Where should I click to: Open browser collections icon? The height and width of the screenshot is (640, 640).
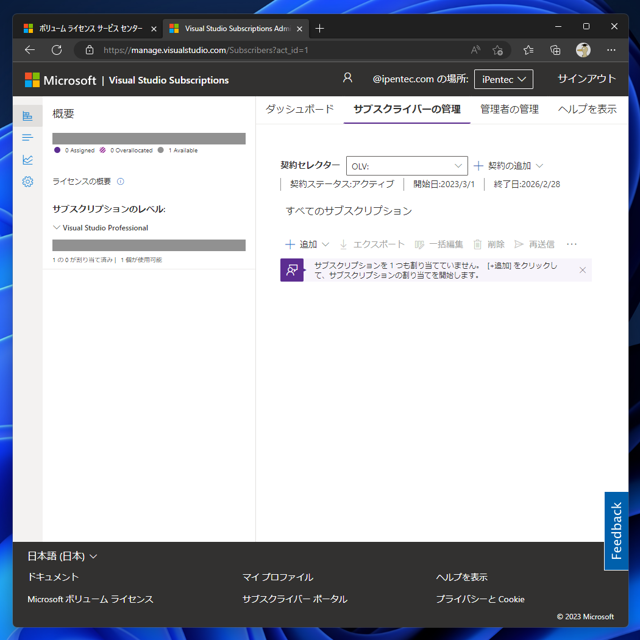[555, 50]
